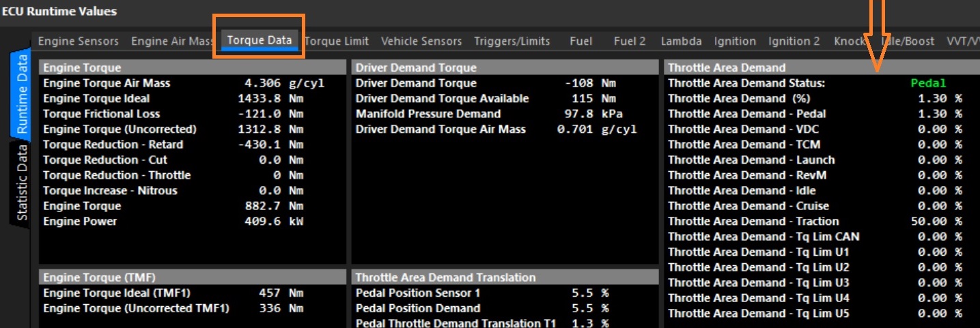The height and width of the screenshot is (328, 980).
Task: Click the Engine Torque panel header
Action: coord(192,68)
